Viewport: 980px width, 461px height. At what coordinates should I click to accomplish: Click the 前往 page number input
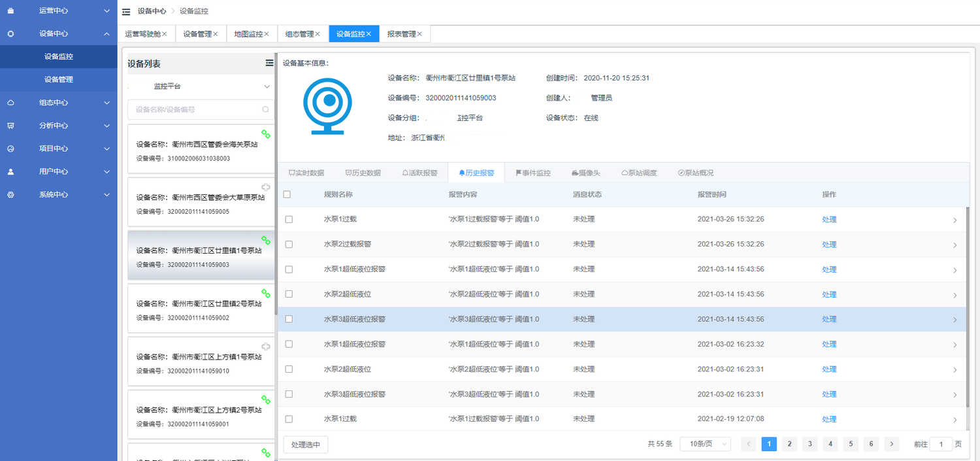(x=941, y=444)
